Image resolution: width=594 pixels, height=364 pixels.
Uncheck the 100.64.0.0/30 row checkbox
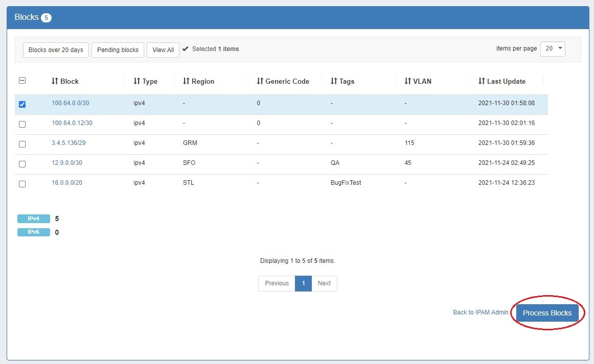pyautogui.click(x=22, y=104)
